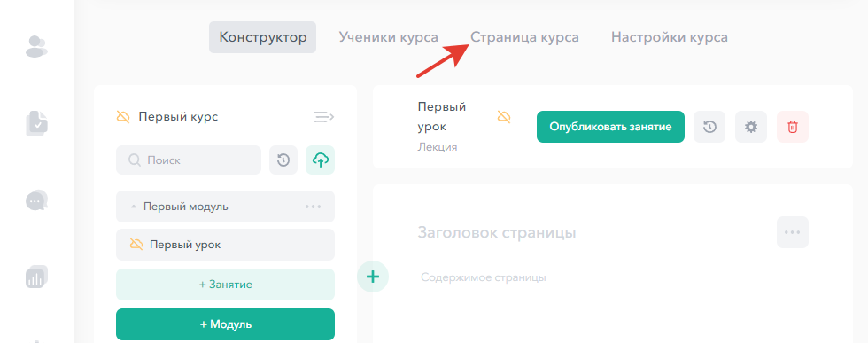Open the users icon in left sidebar

[36, 46]
